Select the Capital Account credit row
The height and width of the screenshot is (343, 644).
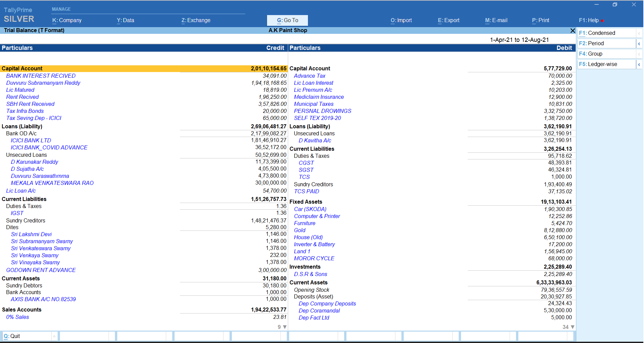[144, 69]
